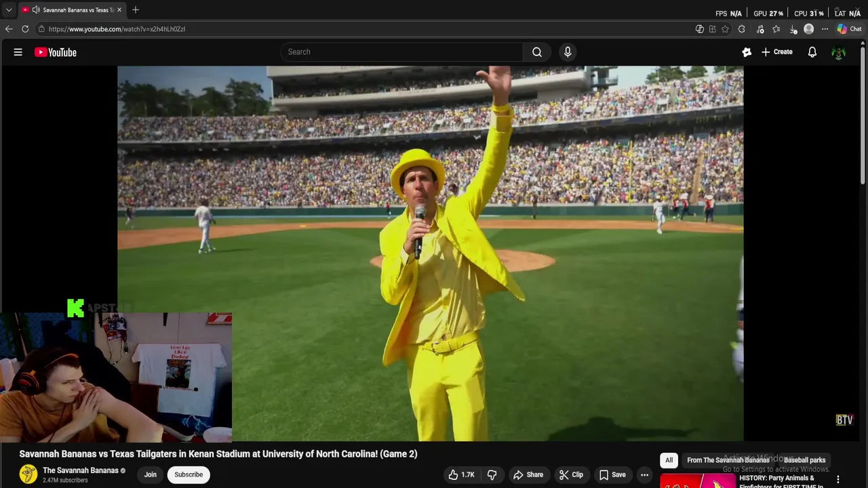Image resolution: width=868 pixels, height=488 pixels.
Task: Select the Savannah Bananas vs Texas tab
Action: [72, 10]
